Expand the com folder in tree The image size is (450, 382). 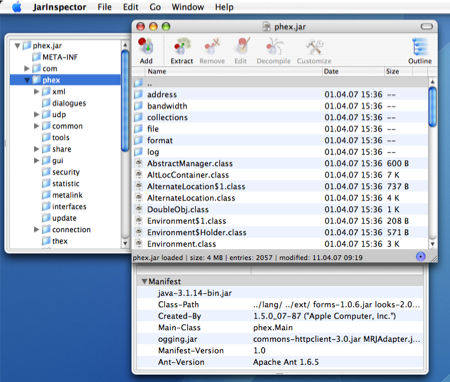pos(27,68)
